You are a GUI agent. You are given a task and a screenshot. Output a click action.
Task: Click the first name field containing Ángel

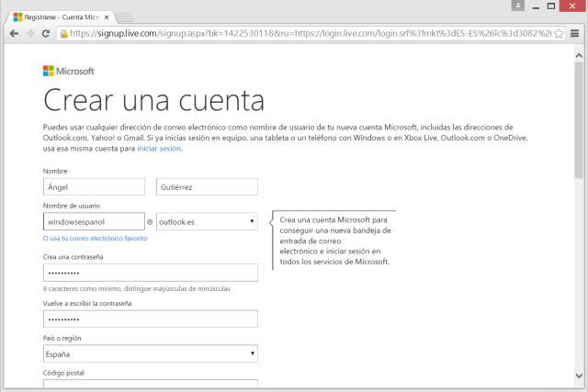pos(94,186)
